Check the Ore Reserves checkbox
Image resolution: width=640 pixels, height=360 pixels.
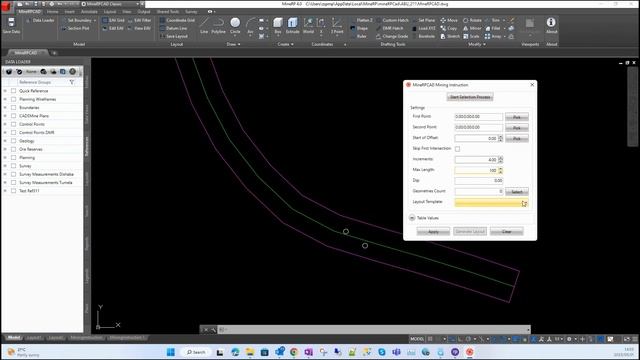click(x=13, y=149)
